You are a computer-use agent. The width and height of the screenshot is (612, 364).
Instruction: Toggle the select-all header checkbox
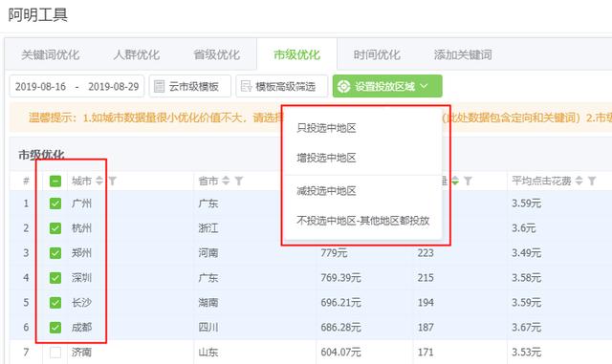tap(55, 181)
